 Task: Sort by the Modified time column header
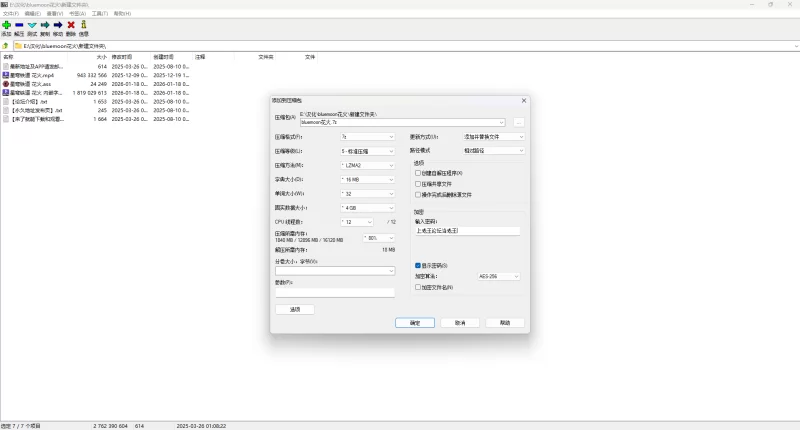point(129,57)
